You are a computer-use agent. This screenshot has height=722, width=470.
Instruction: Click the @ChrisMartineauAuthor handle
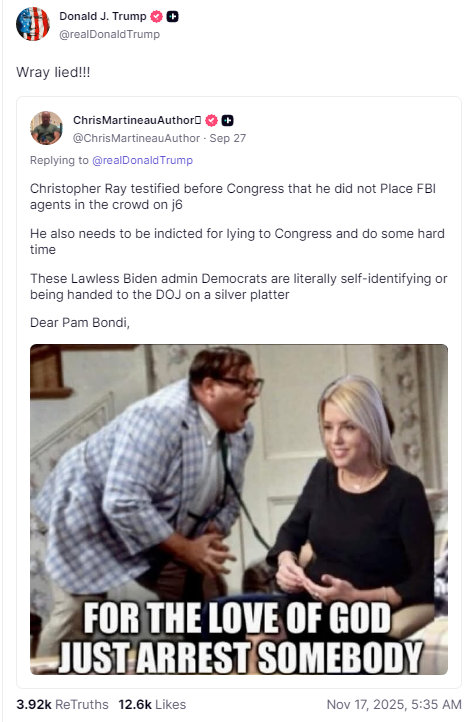136,138
